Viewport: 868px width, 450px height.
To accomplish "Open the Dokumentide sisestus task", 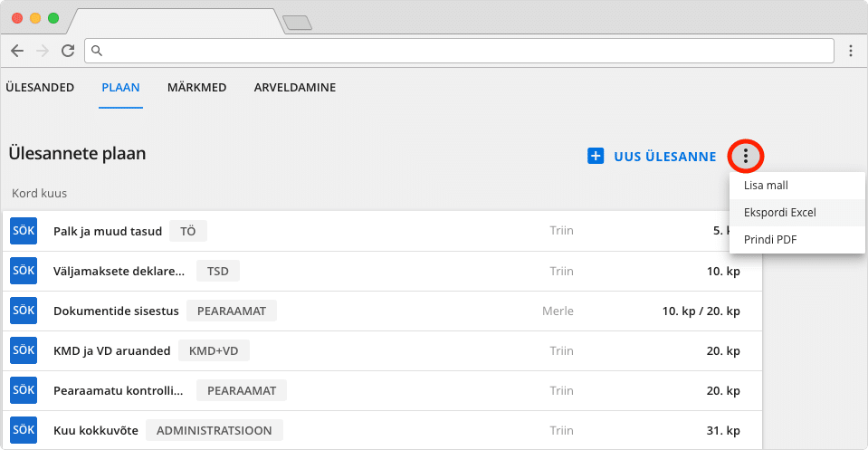I will [x=116, y=311].
